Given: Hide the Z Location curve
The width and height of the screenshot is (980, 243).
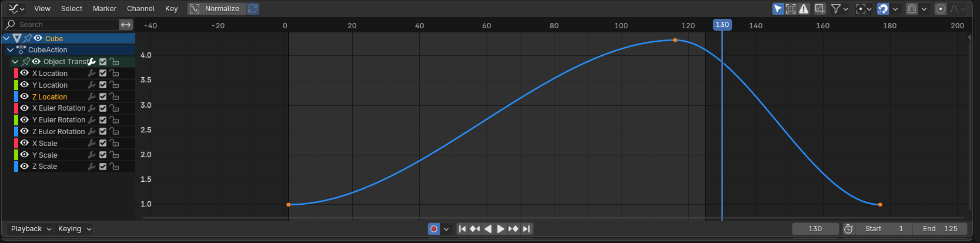Looking at the screenshot, I should click(x=25, y=96).
